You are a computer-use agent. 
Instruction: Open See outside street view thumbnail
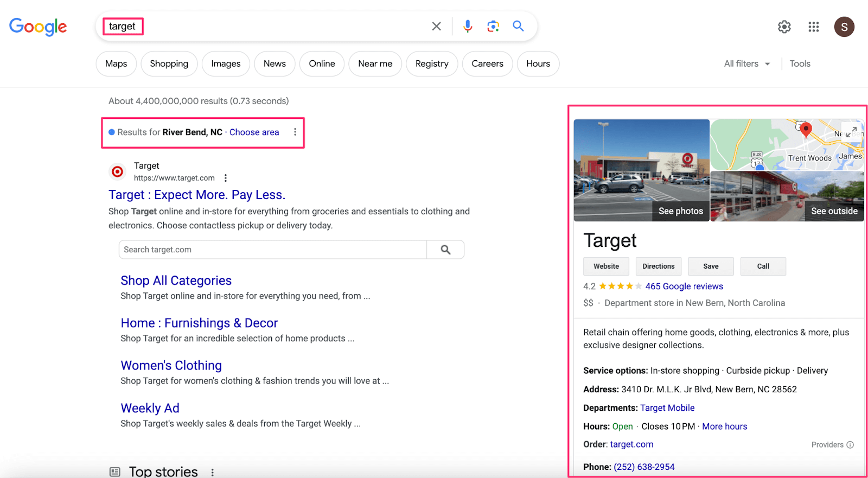tap(787, 196)
